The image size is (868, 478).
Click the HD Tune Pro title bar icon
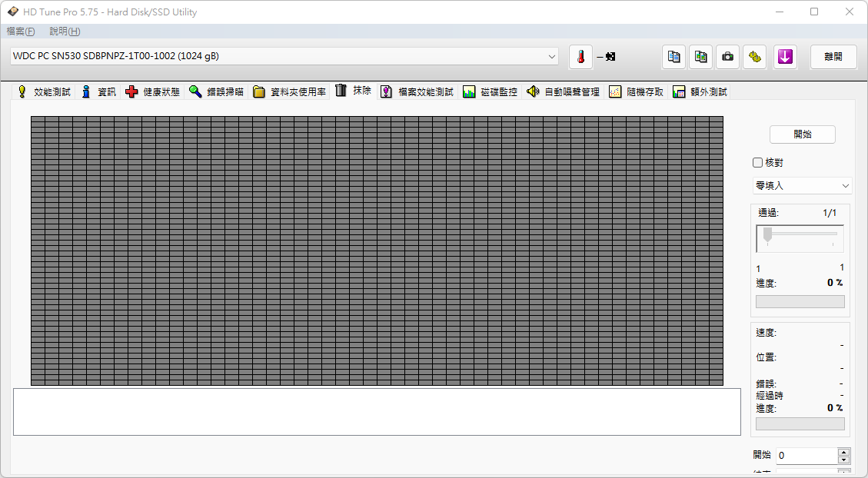(12, 12)
